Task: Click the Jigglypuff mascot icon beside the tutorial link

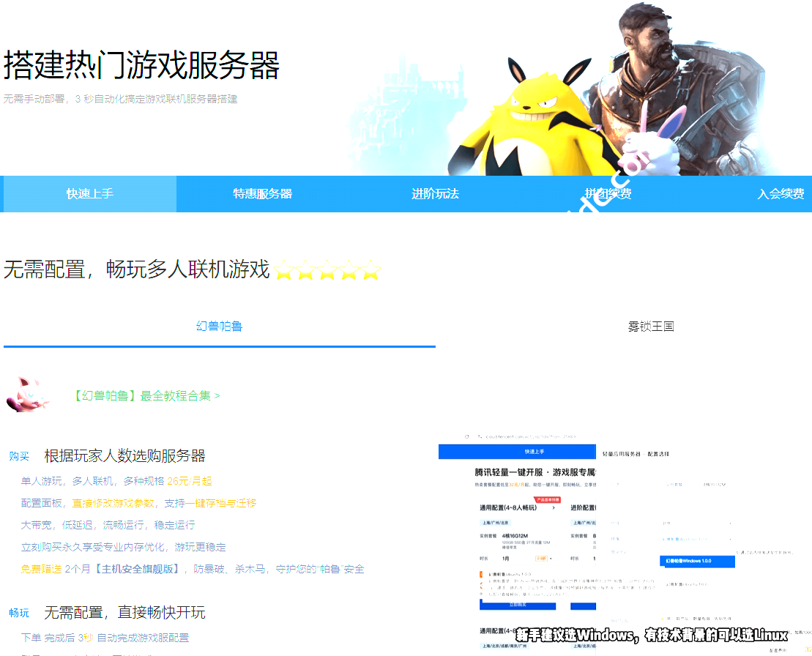Action: 28,392
